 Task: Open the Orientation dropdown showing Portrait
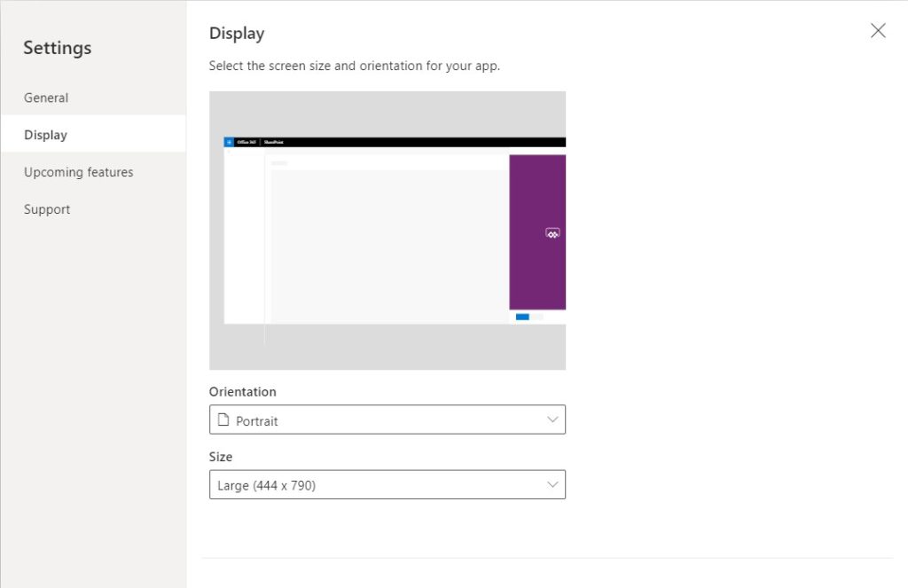(387, 419)
